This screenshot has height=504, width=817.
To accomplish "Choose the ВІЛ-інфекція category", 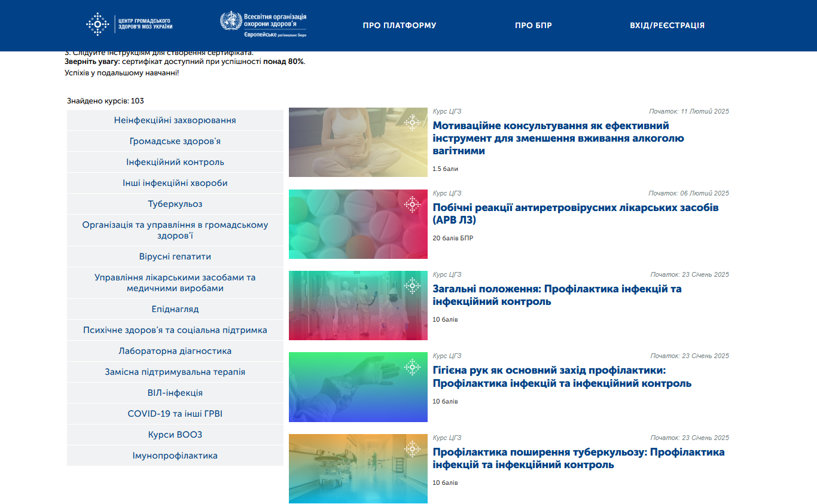I will [175, 393].
